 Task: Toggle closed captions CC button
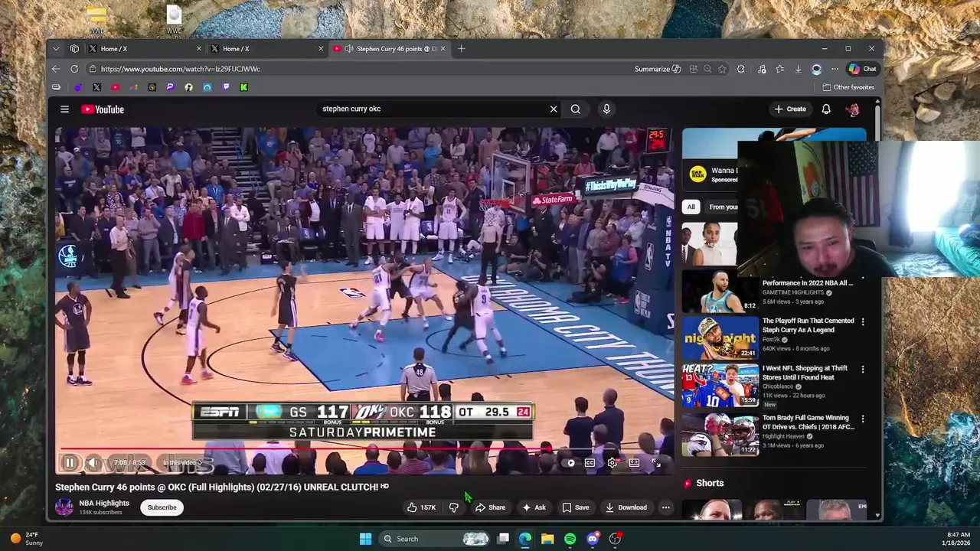click(590, 462)
